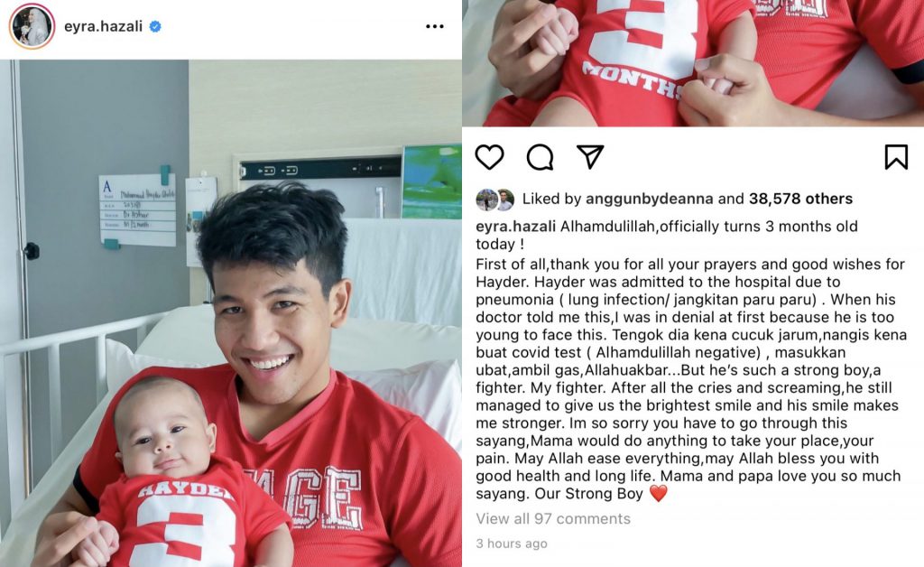This screenshot has width=924, height=567.
Task: Click the red heart emoji in caption
Action: (x=658, y=493)
